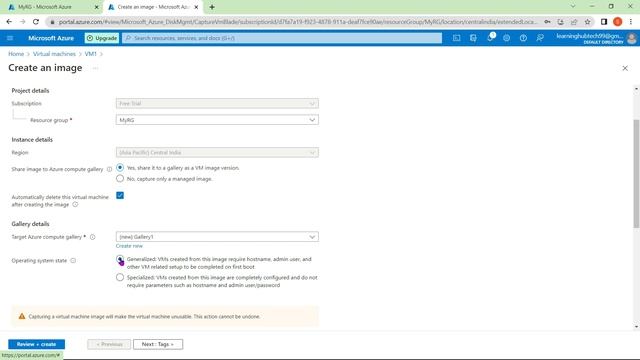Focus the Search resources search box
Viewport: 640px width, 360px height.
pos(282,38)
